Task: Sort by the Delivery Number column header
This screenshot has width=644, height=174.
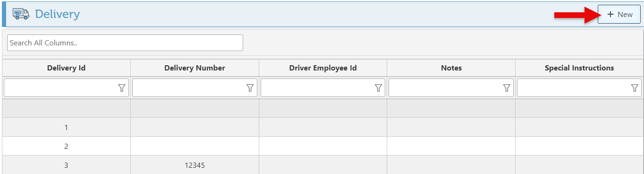Action: pos(195,68)
